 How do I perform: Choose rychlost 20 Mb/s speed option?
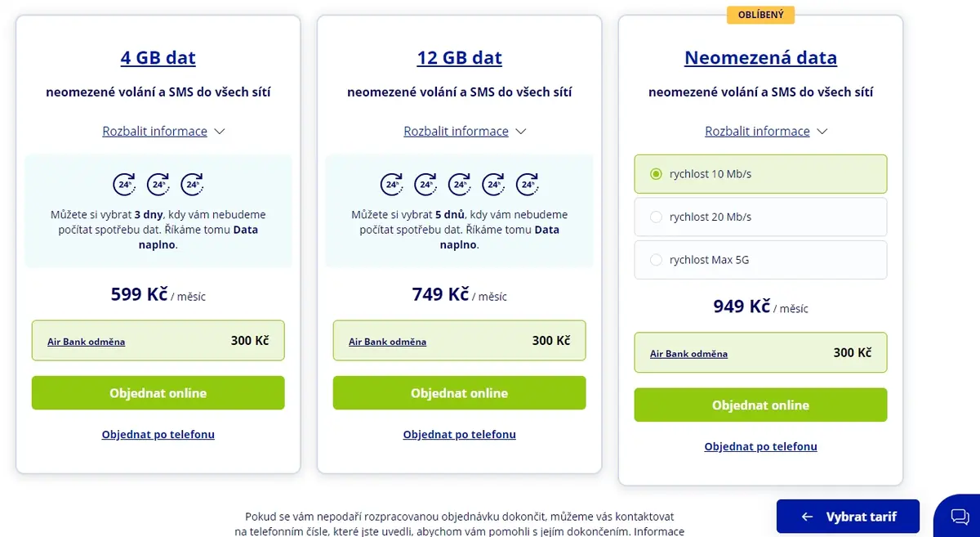[760, 217]
